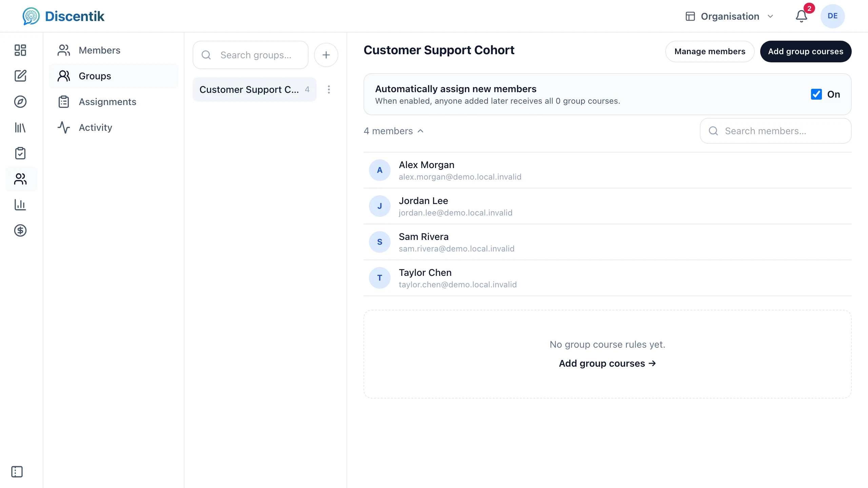Open notifications bell with 2 badge
This screenshot has width=868, height=488.
click(x=802, y=16)
